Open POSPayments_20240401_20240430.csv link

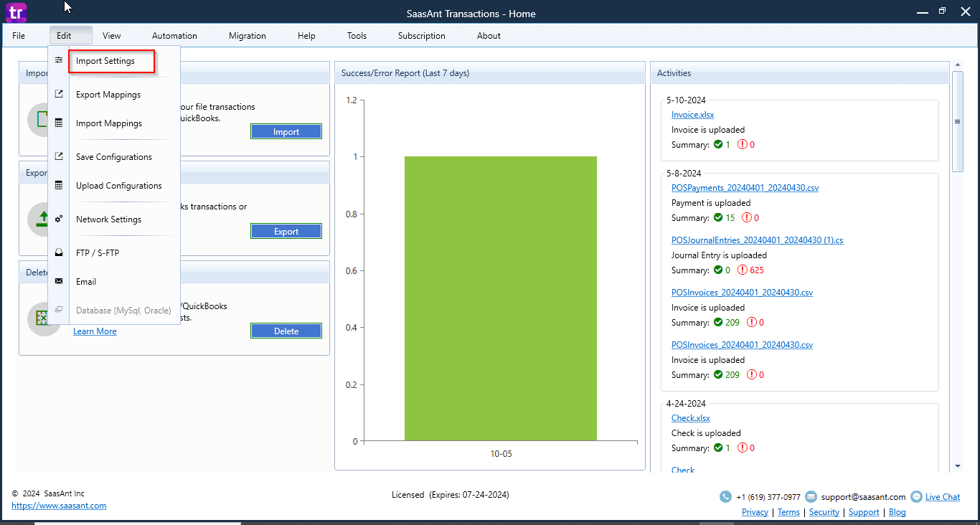tap(745, 188)
